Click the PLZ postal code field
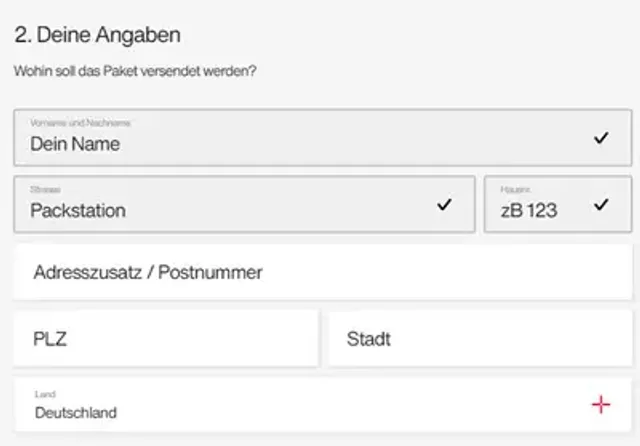The width and height of the screenshot is (640, 446). [165, 338]
